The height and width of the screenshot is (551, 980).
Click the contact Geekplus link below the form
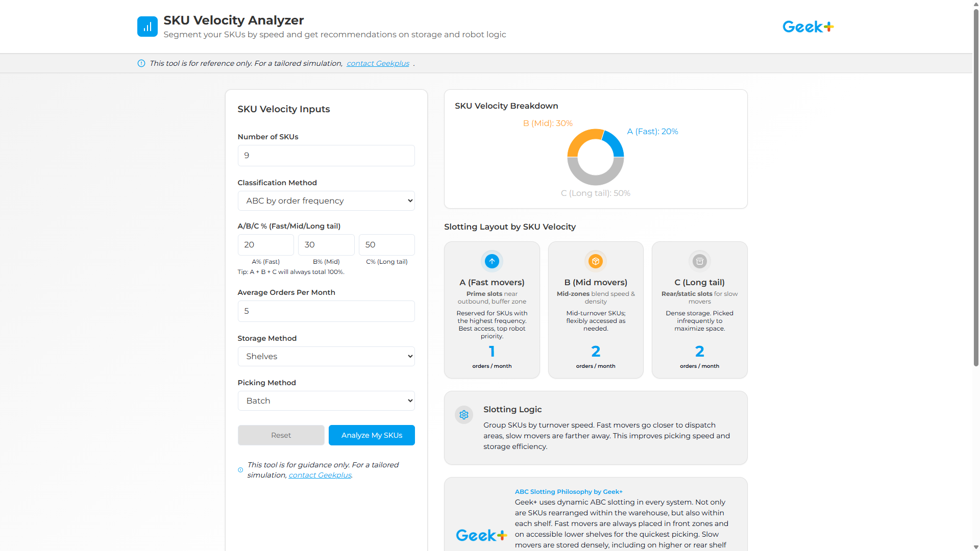(320, 474)
